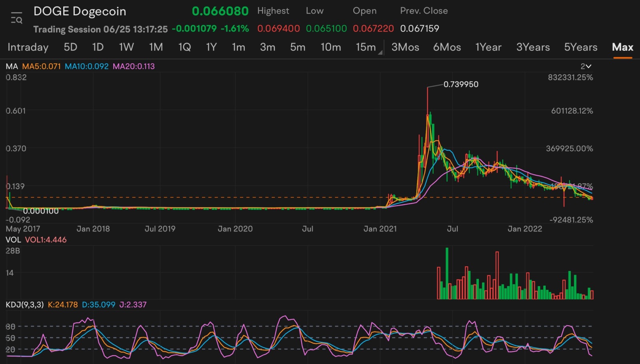Select the Max range tab
Image resolution: width=640 pixels, height=364 pixels.
coord(623,47)
